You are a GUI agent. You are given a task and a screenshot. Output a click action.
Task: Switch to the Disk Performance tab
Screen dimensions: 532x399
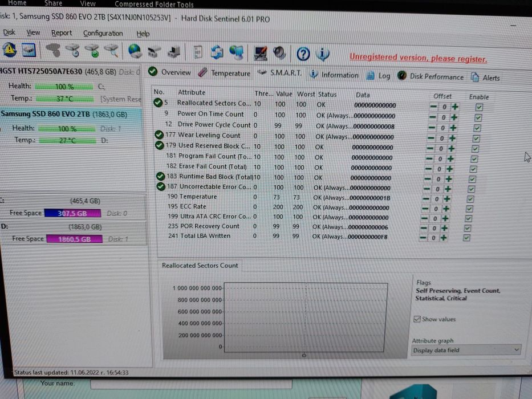point(430,76)
